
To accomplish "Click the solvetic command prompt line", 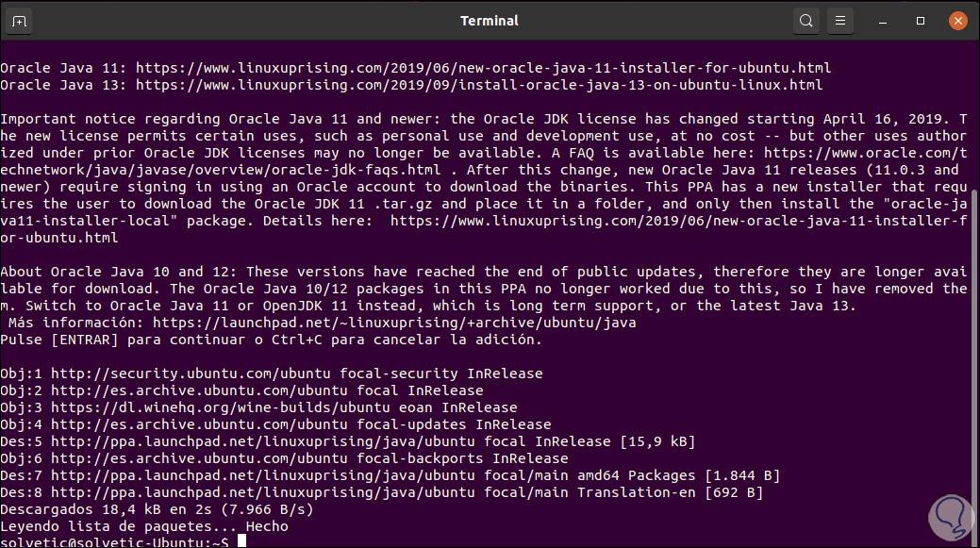I will pos(118,541).
